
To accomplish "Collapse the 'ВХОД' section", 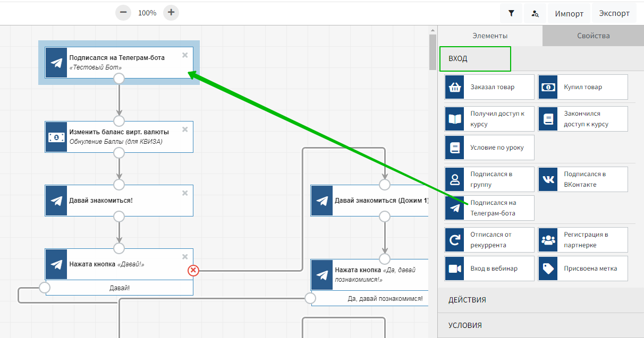I will coord(475,59).
